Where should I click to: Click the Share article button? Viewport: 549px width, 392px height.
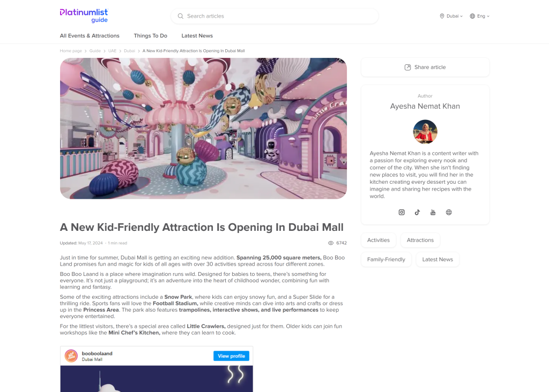tap(425, 67)
